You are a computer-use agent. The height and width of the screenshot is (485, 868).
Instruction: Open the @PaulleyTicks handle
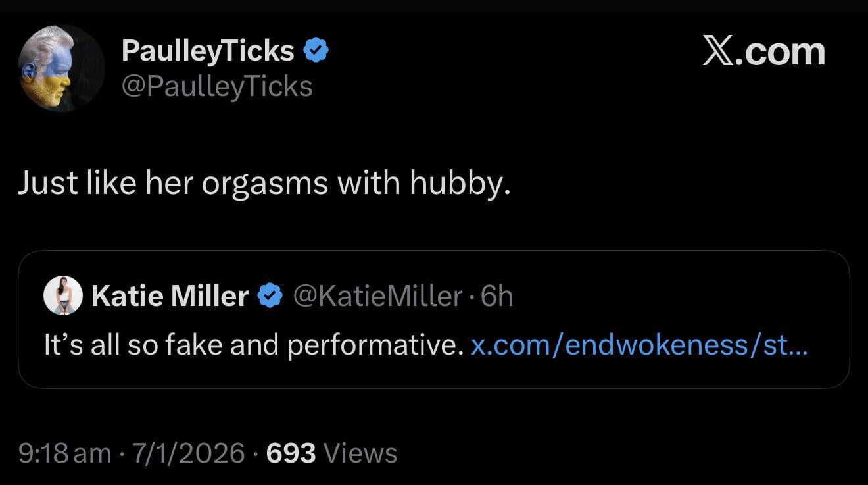click(x=217, y=86)
